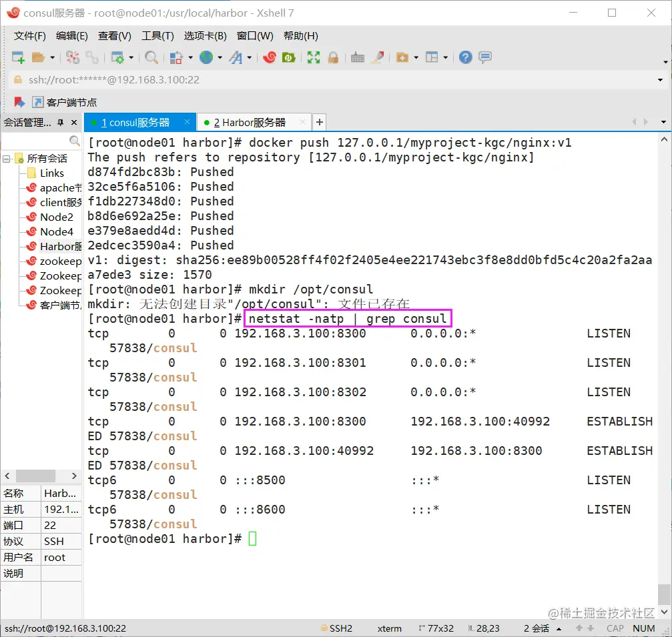Click the search icon in session manager
The width and height of the screenshot is (672, 637).
[x=75, y=141]
